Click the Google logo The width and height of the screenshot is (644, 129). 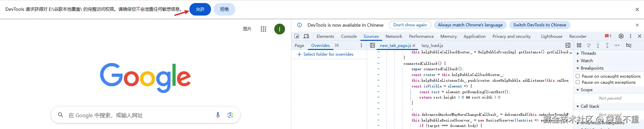coord(145,78)
